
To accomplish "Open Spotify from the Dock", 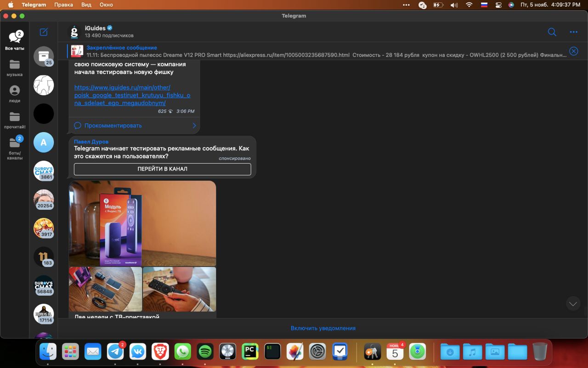I will (x=205, y=352).
